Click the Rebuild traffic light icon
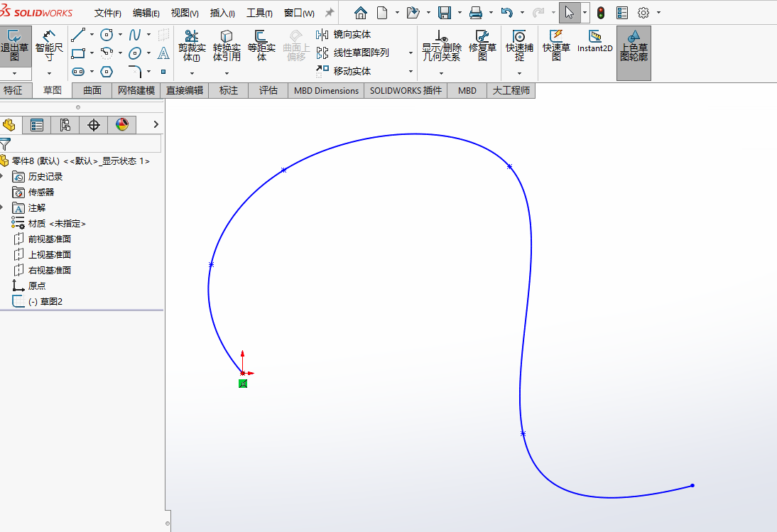777x532 pixels. click(601, 13)
